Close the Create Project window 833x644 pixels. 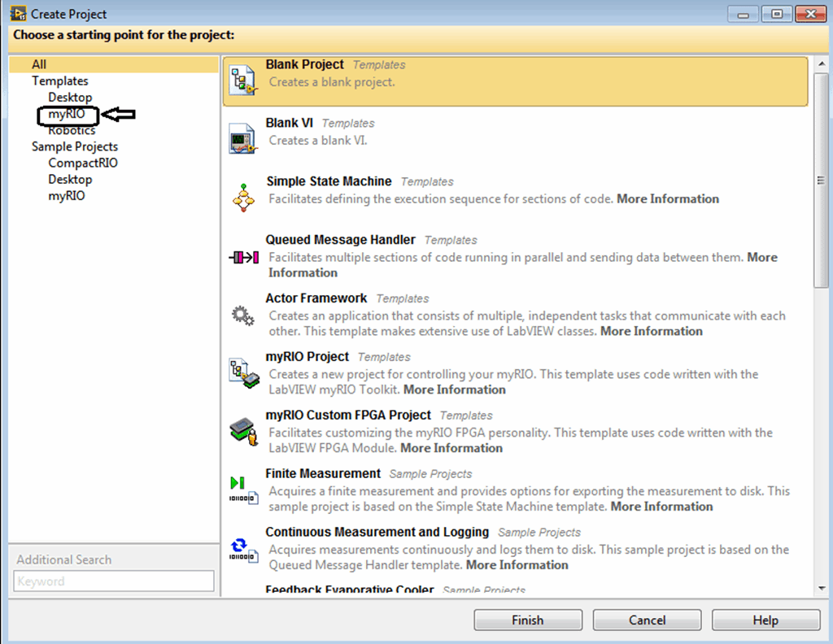(x=811, y=15)
